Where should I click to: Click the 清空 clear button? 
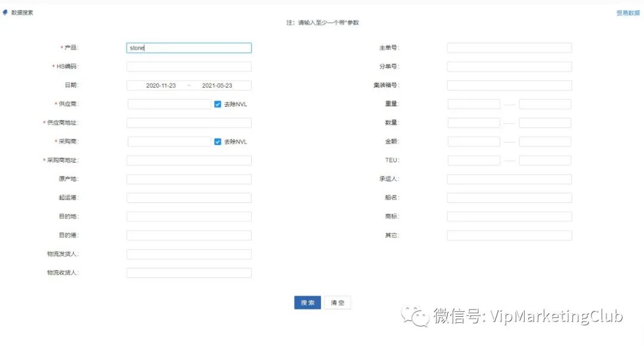pos(338,302)
